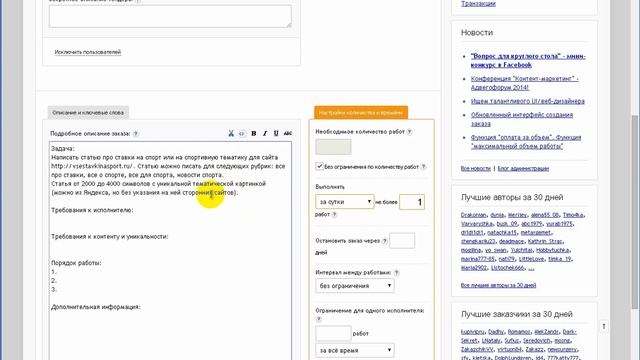Open the за всё время dropdown

(355, 350)
